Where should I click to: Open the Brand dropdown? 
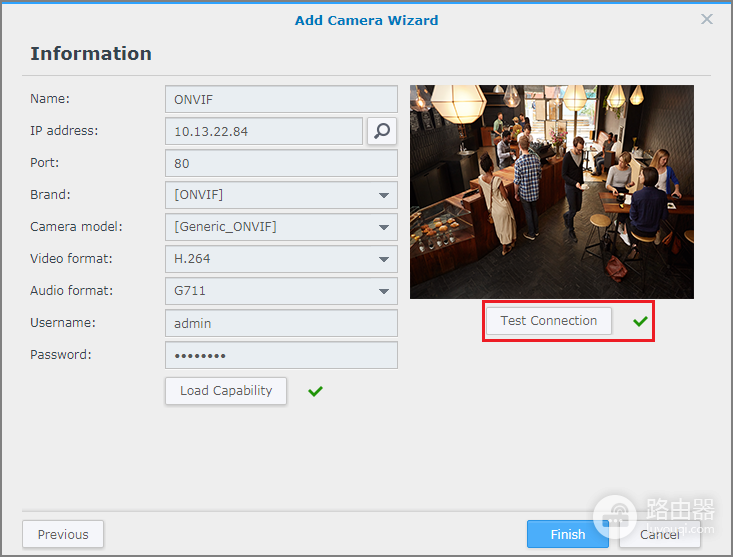(281, 195)
